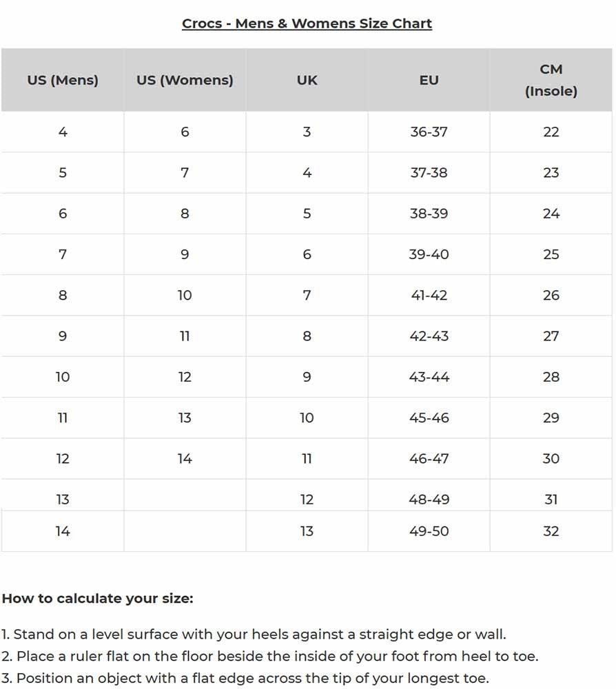This screenshot has width=616, height=689.
Task: Select the EU 49-50 cell
Action: point(429,531)
